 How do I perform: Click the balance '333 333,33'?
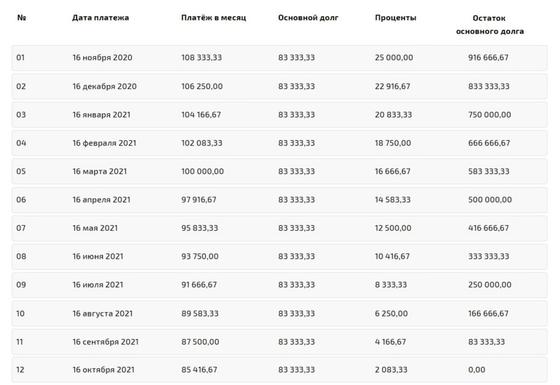[x=489, y=256]
